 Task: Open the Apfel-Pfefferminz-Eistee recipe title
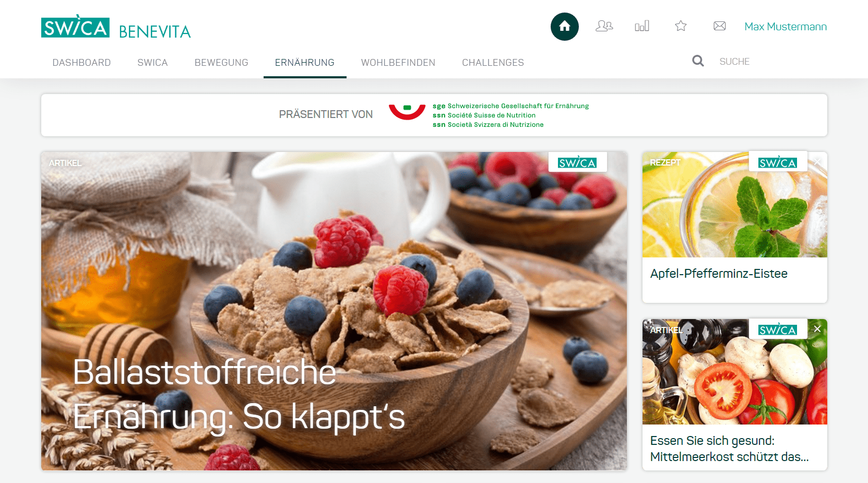[x=719, y=274]
